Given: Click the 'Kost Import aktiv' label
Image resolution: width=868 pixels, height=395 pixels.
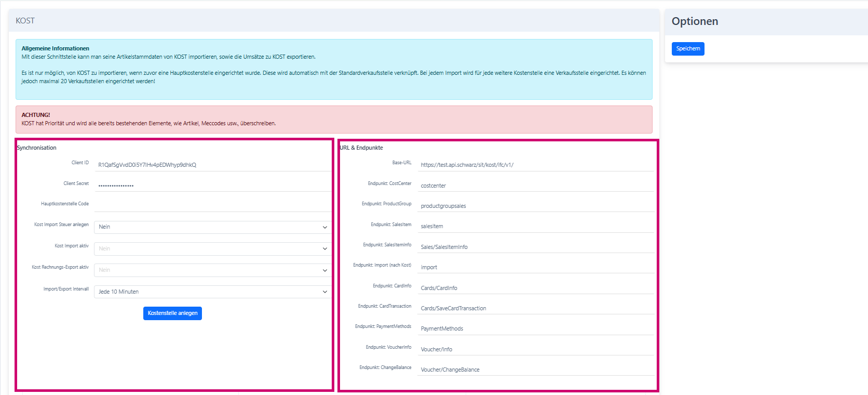Looking at the screenshot, I should [x=72, y=246].
